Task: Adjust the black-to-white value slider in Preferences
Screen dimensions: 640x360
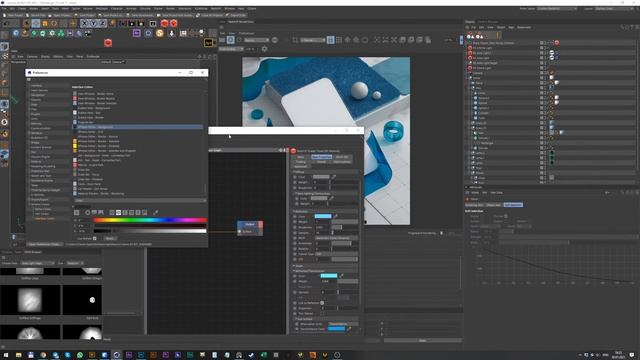Action: [150, 231]
